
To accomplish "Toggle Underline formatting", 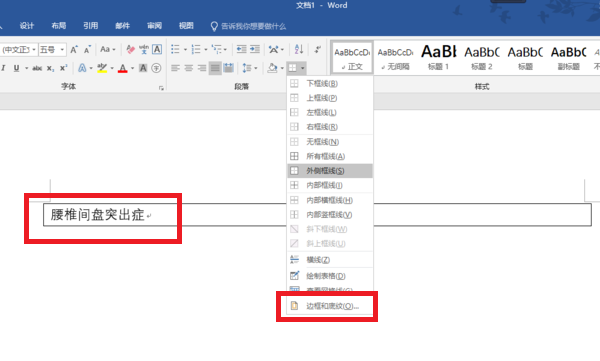I will click(16, 68).
